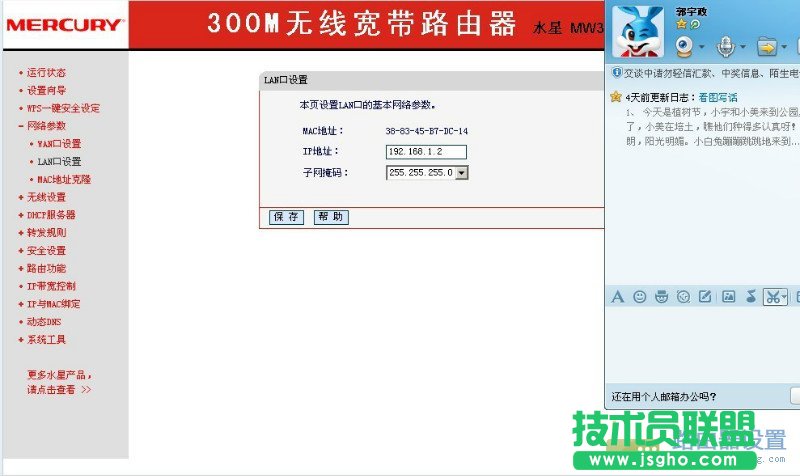Open the scissors screenshot dropdown arrow
Viewport: 800px width, 476px height.
coord(784,297)
